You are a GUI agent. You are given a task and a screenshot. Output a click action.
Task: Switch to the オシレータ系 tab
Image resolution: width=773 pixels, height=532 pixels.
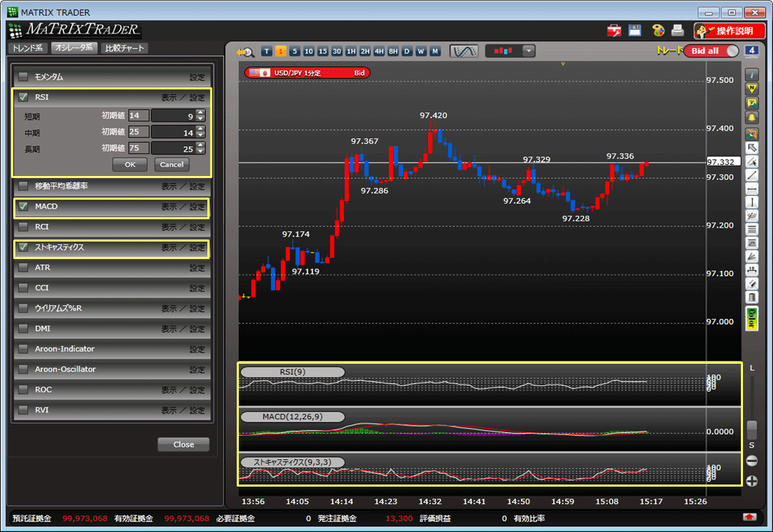point(73,48)
